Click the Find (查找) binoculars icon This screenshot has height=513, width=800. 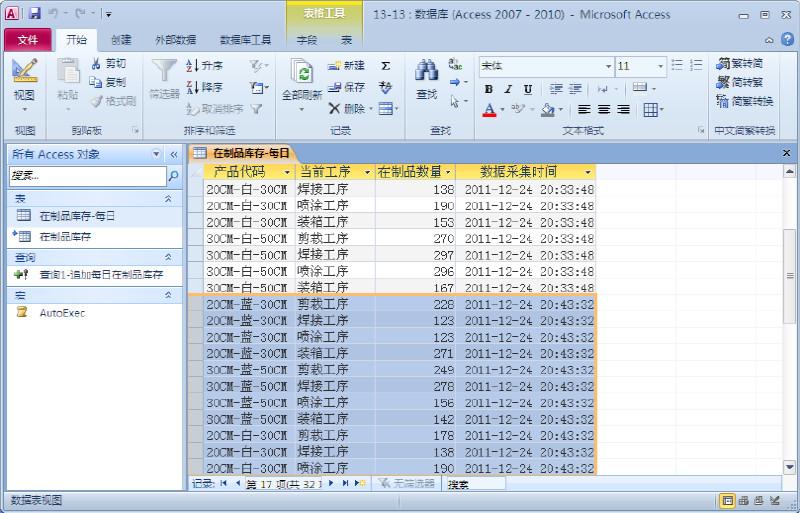(x=427, y=71)
